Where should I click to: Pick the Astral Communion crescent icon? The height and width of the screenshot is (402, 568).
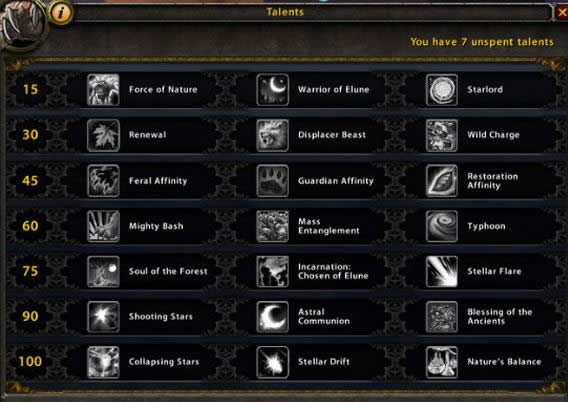click(x=272, y=317)
